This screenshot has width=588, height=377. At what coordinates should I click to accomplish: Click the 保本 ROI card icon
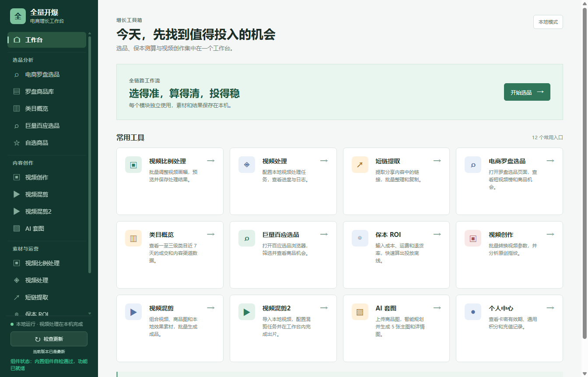(360, 238)
